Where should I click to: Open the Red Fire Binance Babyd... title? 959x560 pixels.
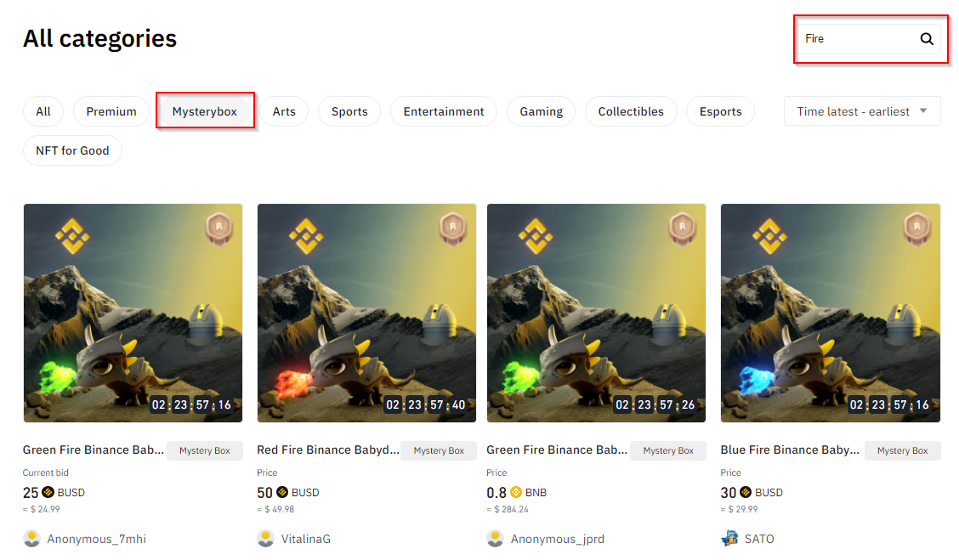tap(328, 450)
